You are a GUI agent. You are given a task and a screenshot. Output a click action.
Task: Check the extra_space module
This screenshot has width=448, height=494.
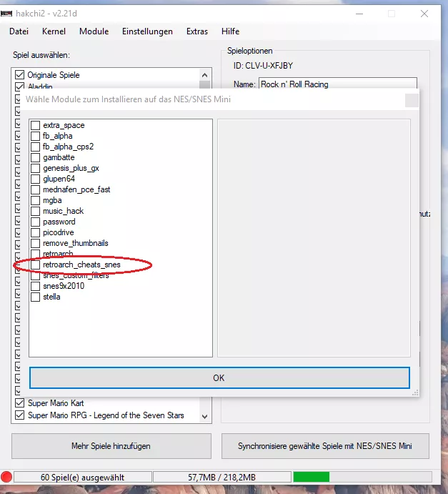pos(35,125)
